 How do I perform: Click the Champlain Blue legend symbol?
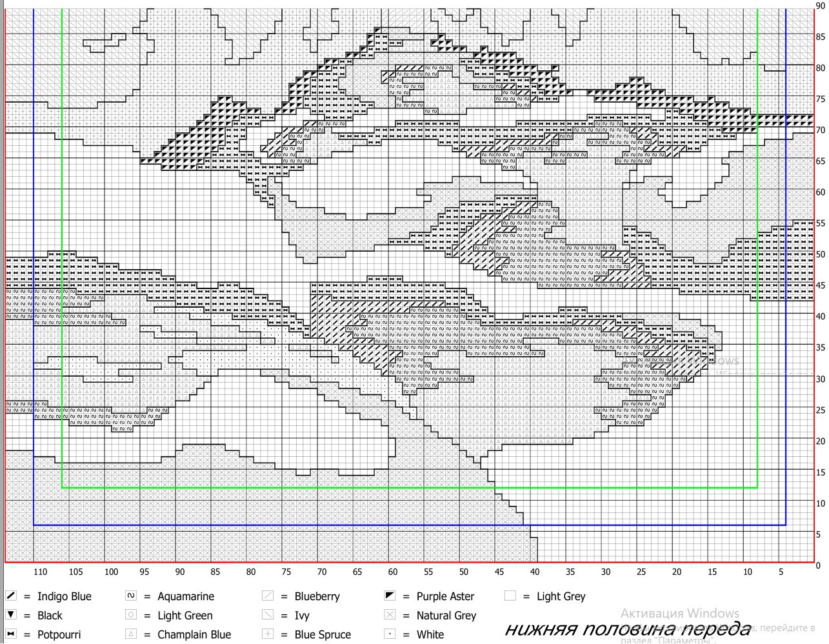(131, 634)
